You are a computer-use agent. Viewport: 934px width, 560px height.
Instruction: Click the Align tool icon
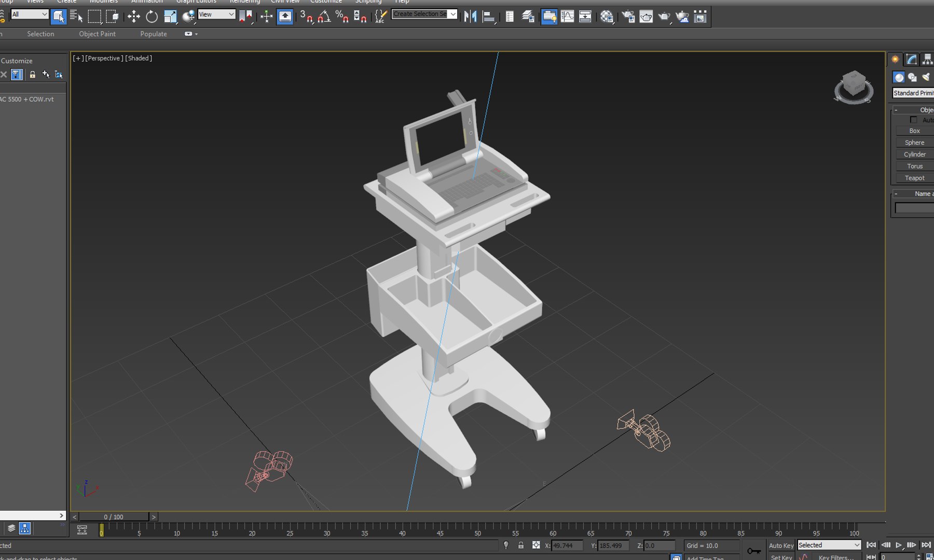click(x=488, y=17)
